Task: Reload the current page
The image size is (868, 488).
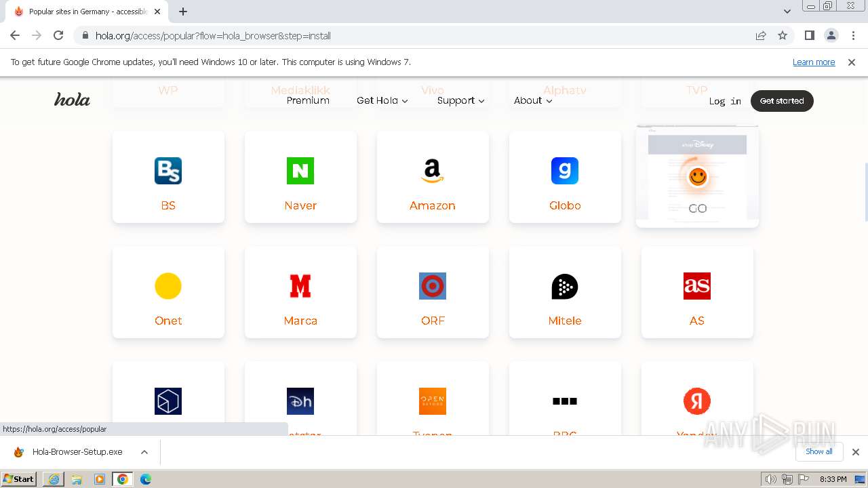Action: pos(58,35)
